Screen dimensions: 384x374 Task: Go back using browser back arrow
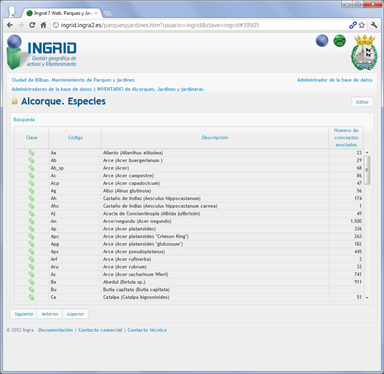coord(10,25)
